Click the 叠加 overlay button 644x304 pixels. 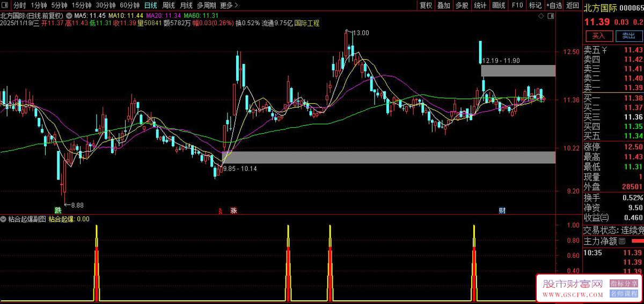point(444,5)
